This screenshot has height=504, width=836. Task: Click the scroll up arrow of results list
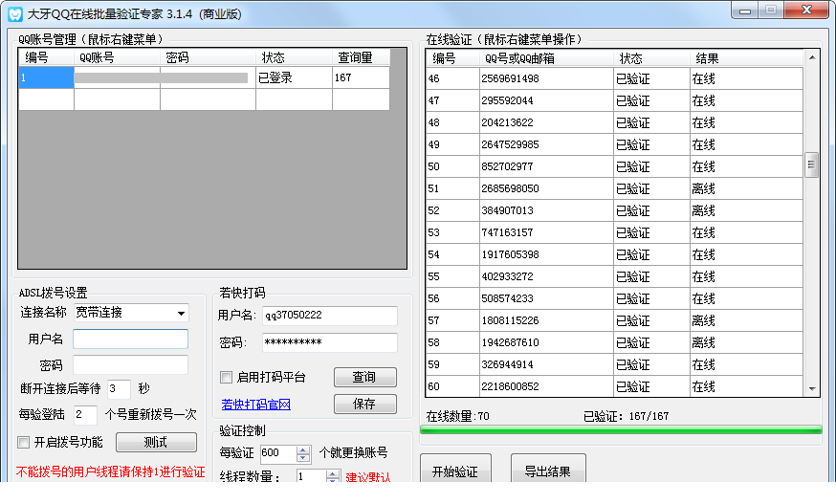click(x=811, y=57)
